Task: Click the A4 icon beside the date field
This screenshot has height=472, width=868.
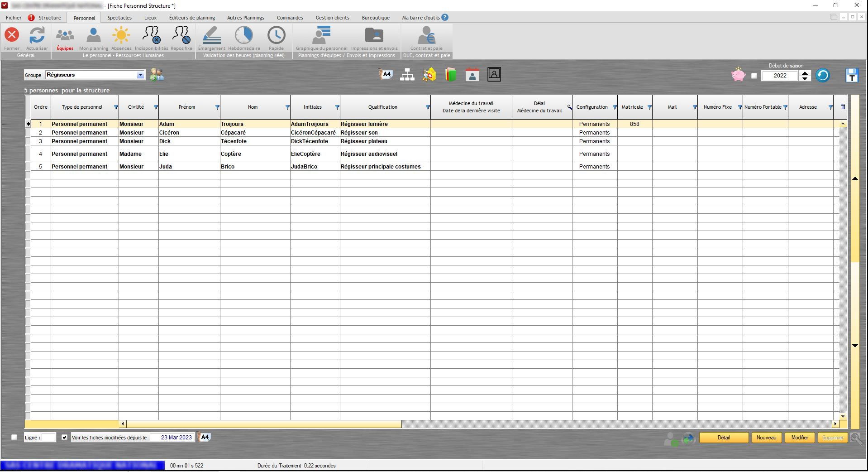Action: 205,437
